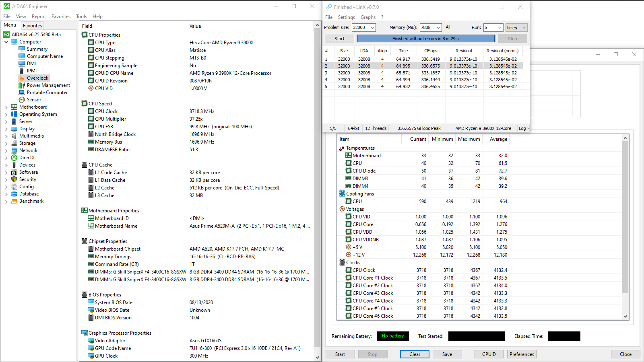Click the DirectX icon in sidebar
The width and height of the screenshot is (644, 362).
point(14,158)
